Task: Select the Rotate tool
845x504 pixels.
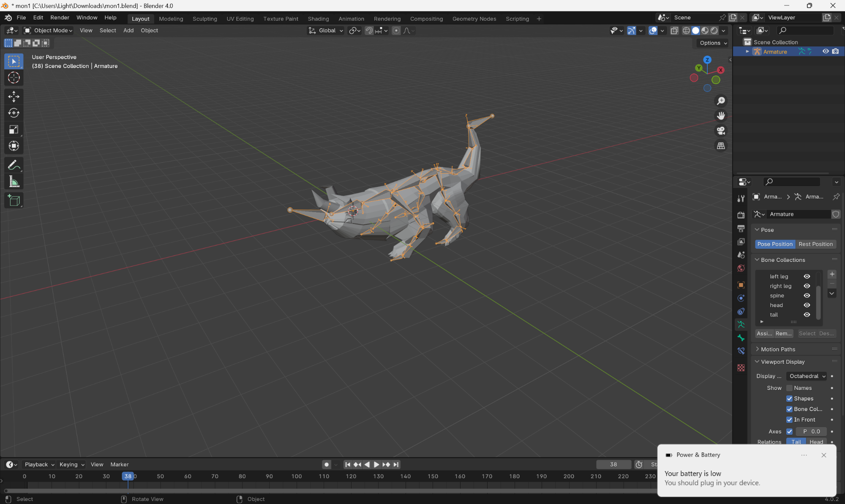Action: (x=14, y=113)
